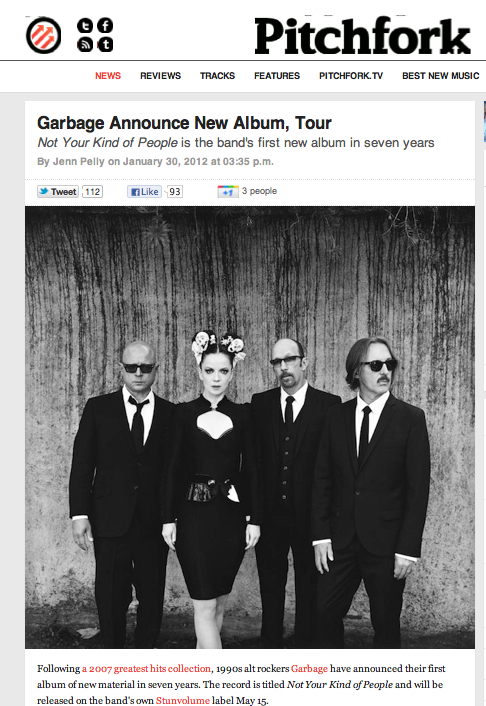Click the Google +1 button
Viewport: 486px width, 706px height.
click(x=228, y=192)
